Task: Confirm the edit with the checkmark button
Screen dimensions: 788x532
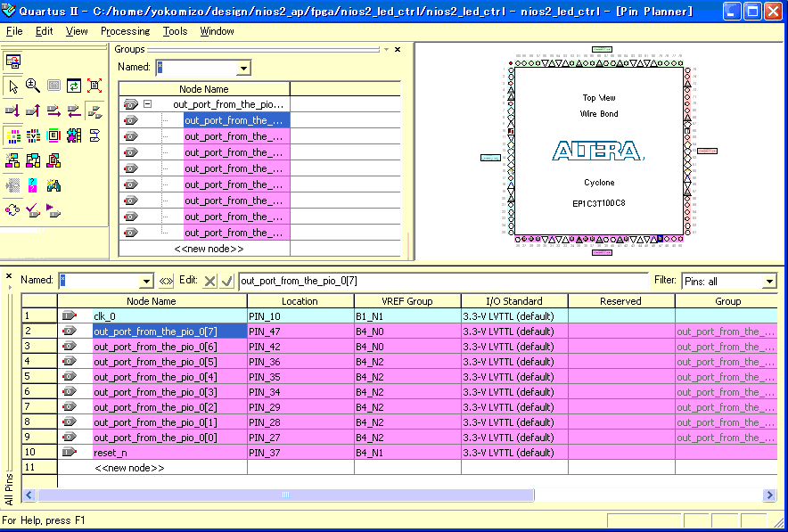Action: tap(227, 281)
